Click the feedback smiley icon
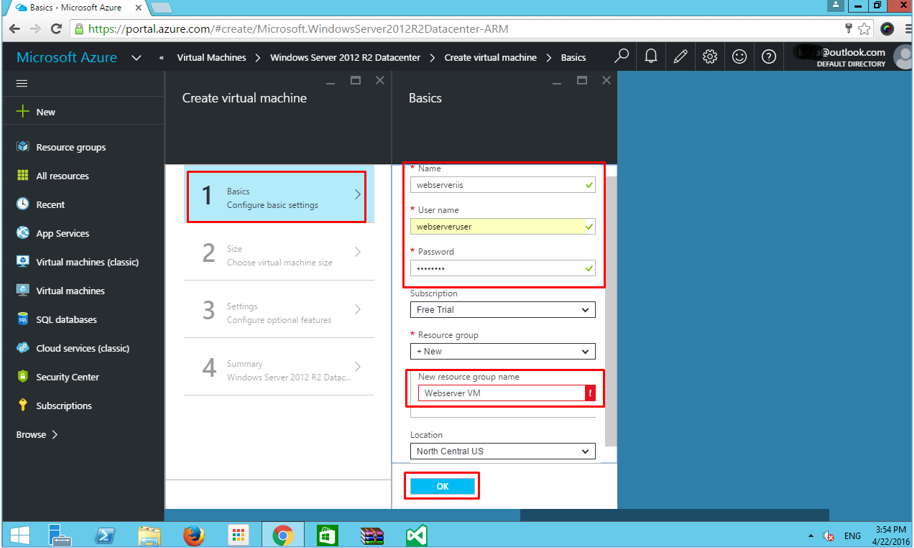Image resolution: width=914 pixels, height=548 pixels. (739, 57)
